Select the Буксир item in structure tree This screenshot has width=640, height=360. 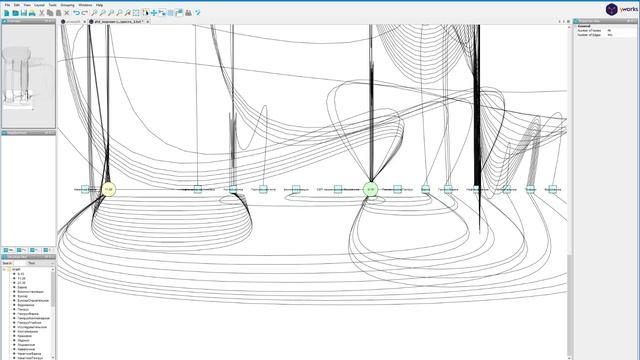tap(23, 296)
